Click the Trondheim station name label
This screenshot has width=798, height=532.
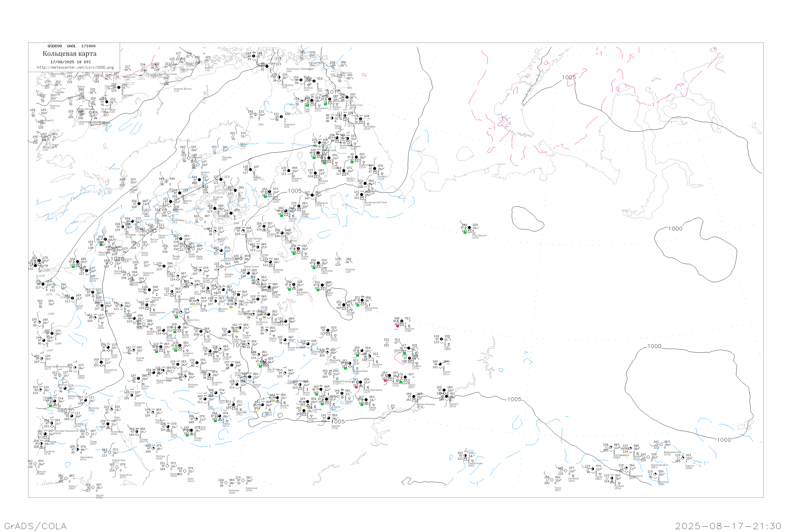pos(127,95)
